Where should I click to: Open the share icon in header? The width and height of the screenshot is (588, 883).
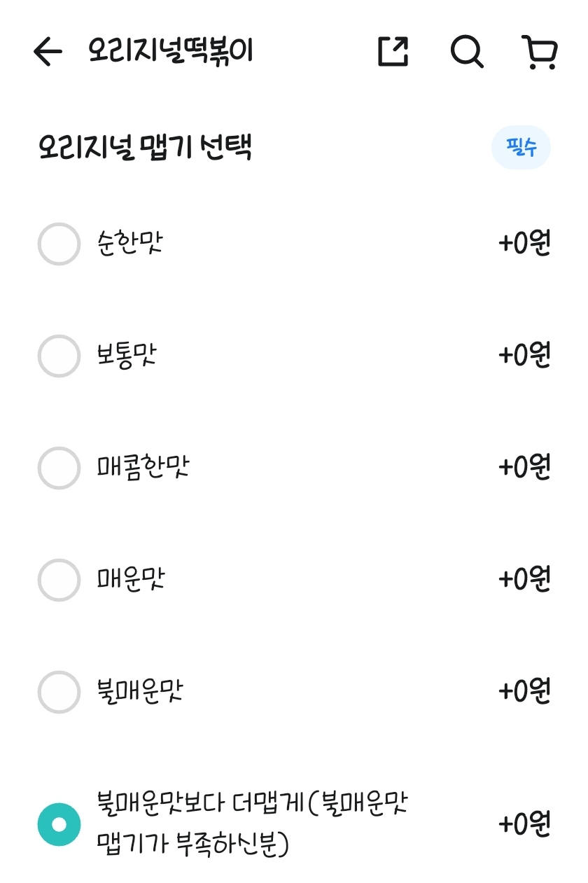coord(393,52)
